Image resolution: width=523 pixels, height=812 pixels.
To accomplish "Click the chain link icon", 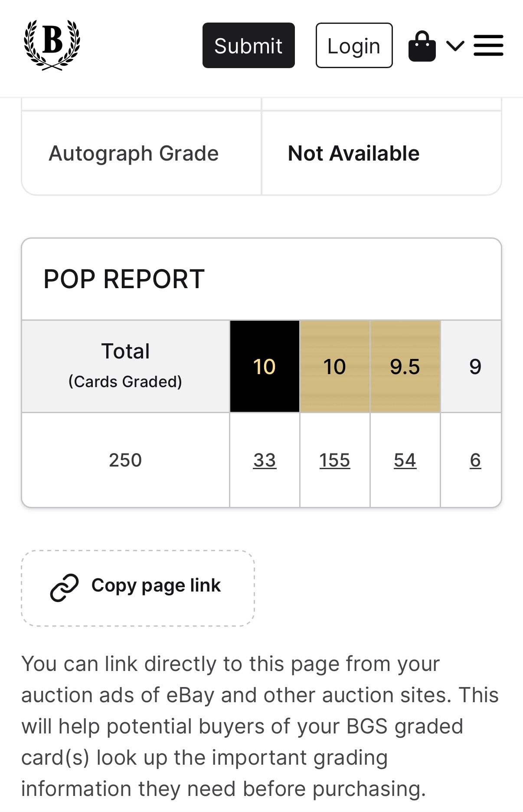I will click(x=64, y=588).
